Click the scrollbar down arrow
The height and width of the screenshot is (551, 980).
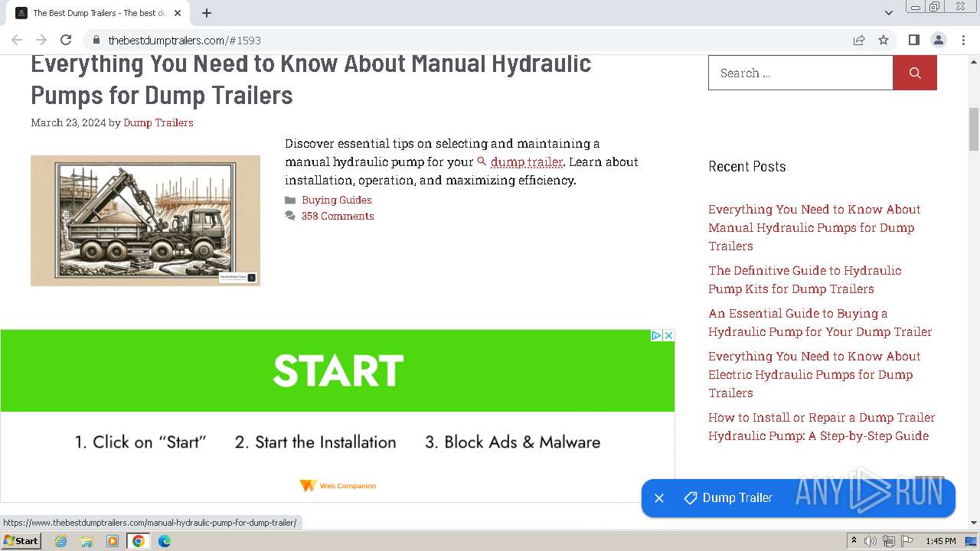[x=974, y=523]
